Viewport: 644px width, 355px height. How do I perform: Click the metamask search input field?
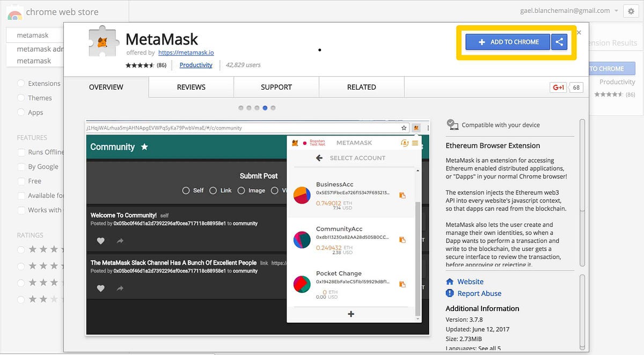[x=33, y=34]
